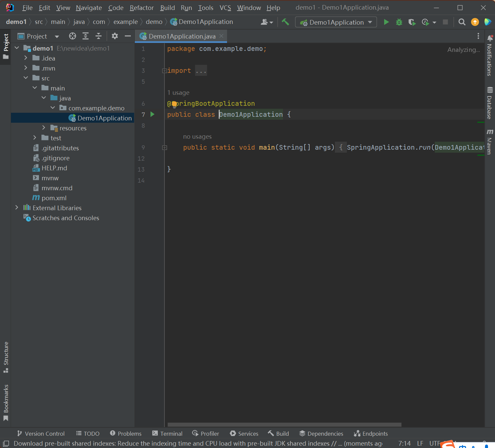Select the Demo1Application.java editor tab
Screen dimensions: 495x448
pos(181,36)
